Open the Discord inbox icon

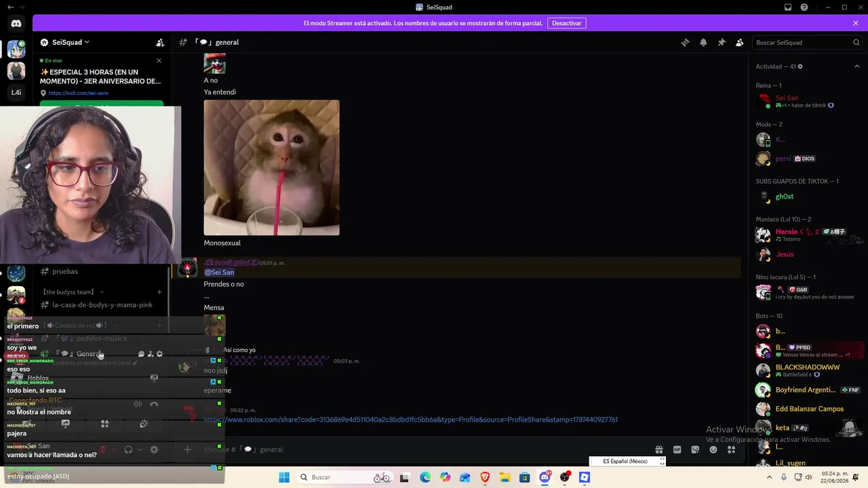(x=788, y=7)
